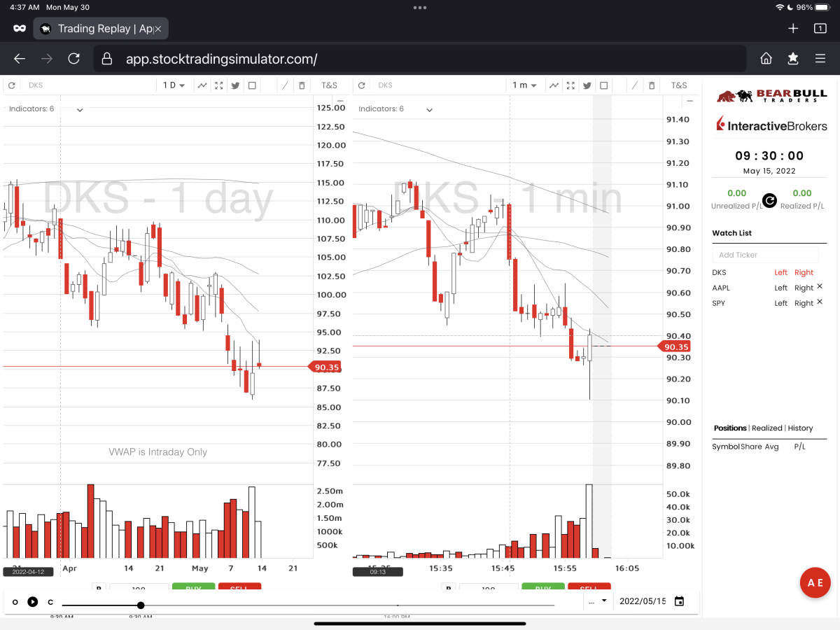Toggle the square checkbox on 1 min chart toolbar
Image resolution: width=840 pixels, height=630 pixels.
(x=603, y=85)
